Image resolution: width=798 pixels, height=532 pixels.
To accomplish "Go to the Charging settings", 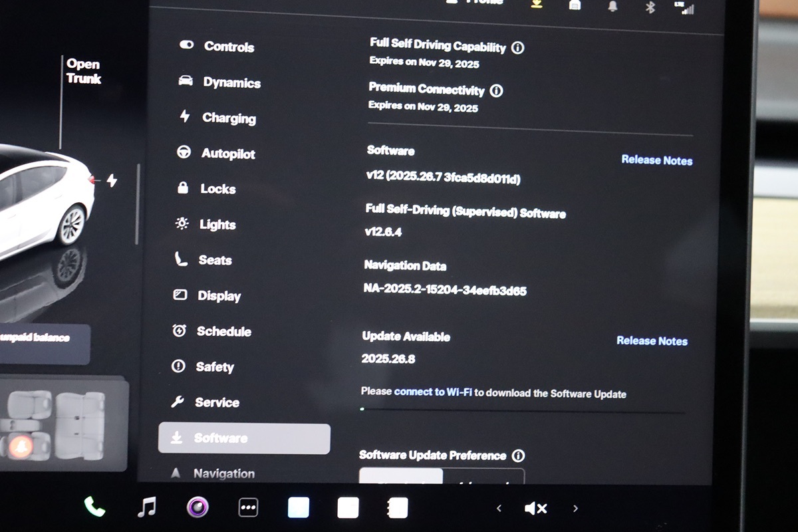I will pos(217,118).
